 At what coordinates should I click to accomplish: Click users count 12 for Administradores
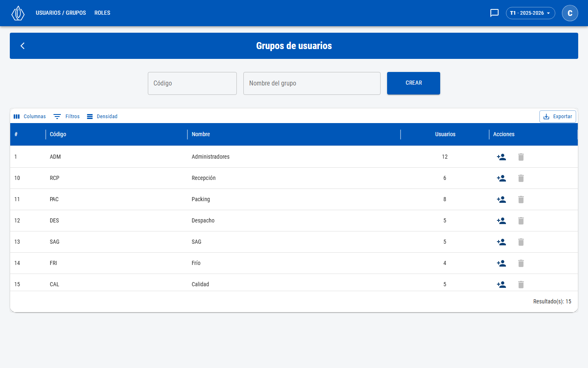click(445, 157)
